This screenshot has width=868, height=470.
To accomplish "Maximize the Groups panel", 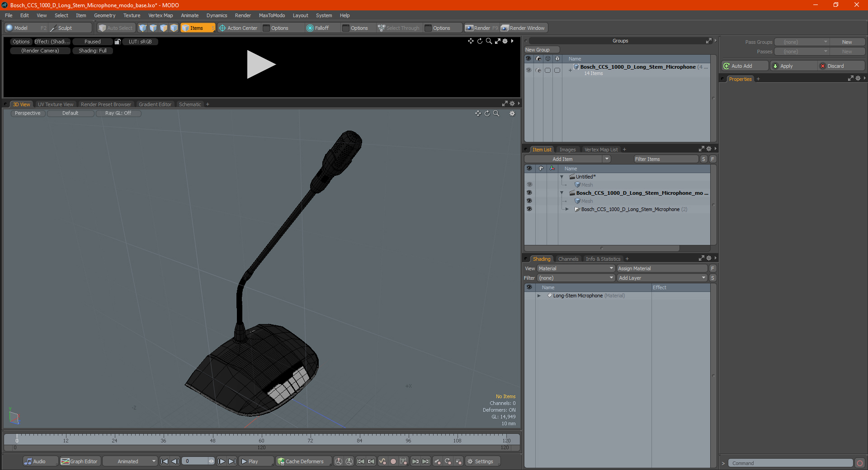I will point(708,41).
